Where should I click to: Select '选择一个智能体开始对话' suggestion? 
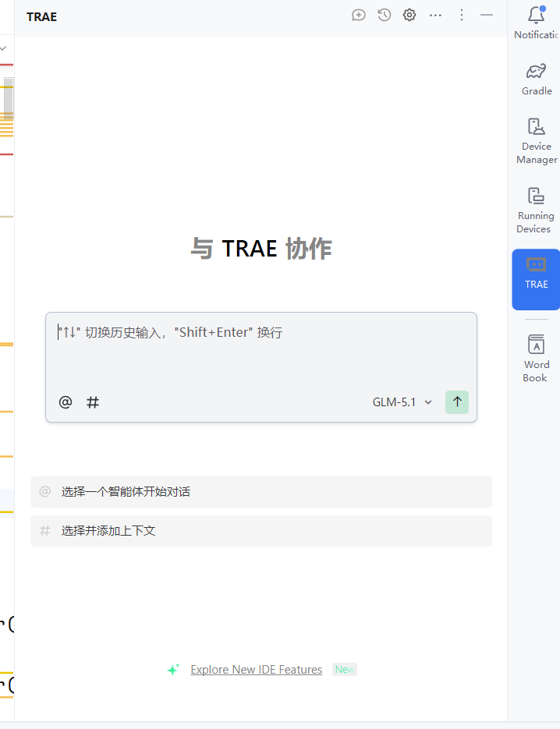[x=261, y=492]
